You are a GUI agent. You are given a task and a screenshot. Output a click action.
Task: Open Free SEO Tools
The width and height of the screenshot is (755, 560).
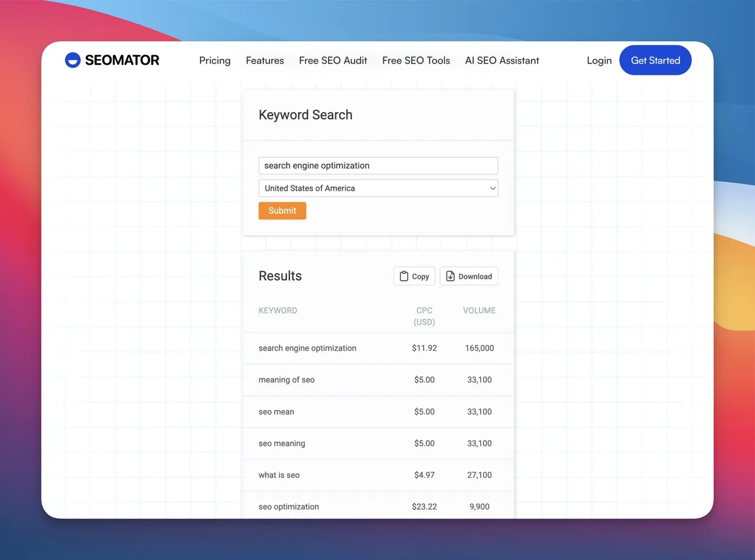(416, 60)
